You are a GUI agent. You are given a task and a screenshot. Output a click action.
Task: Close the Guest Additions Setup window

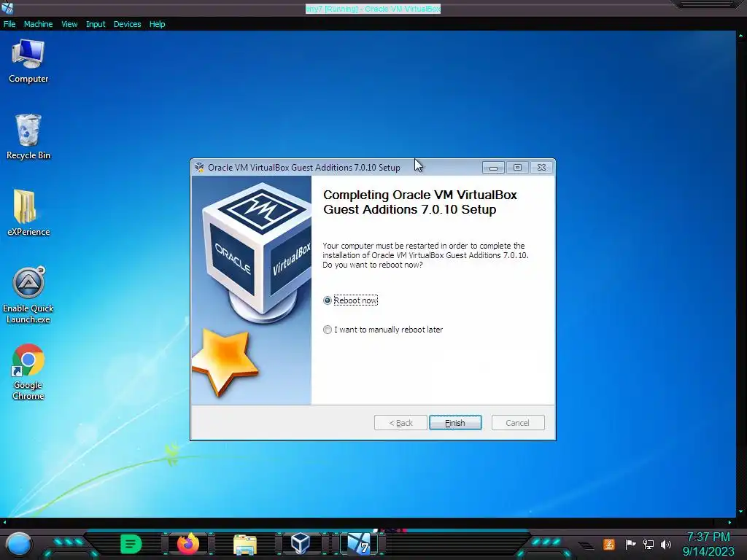542,168
